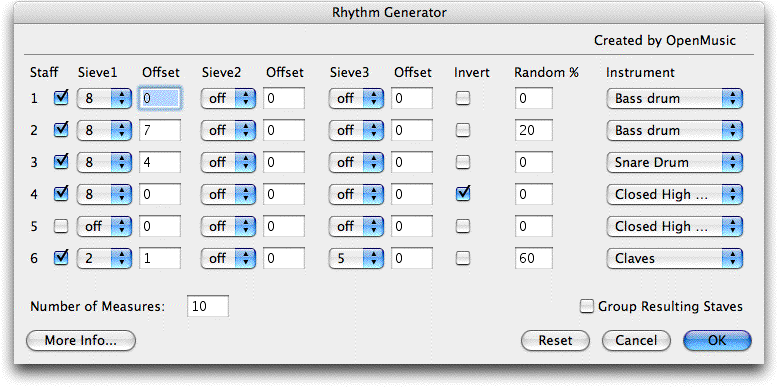Cancel the Rhythm Generator dialog

tap(636, 340)
